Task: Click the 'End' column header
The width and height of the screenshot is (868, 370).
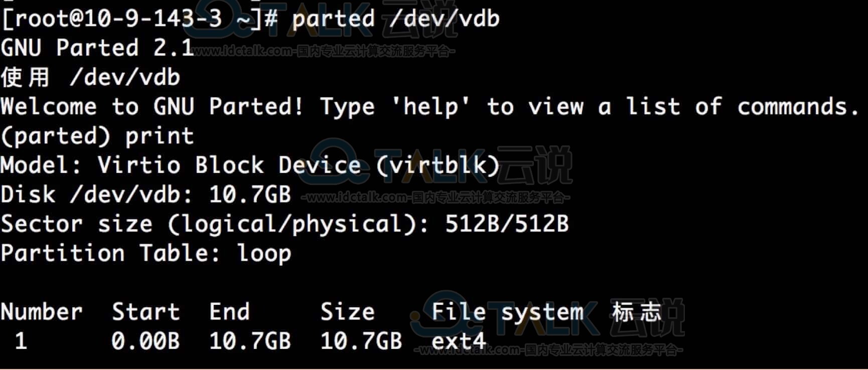Action: 229,311
